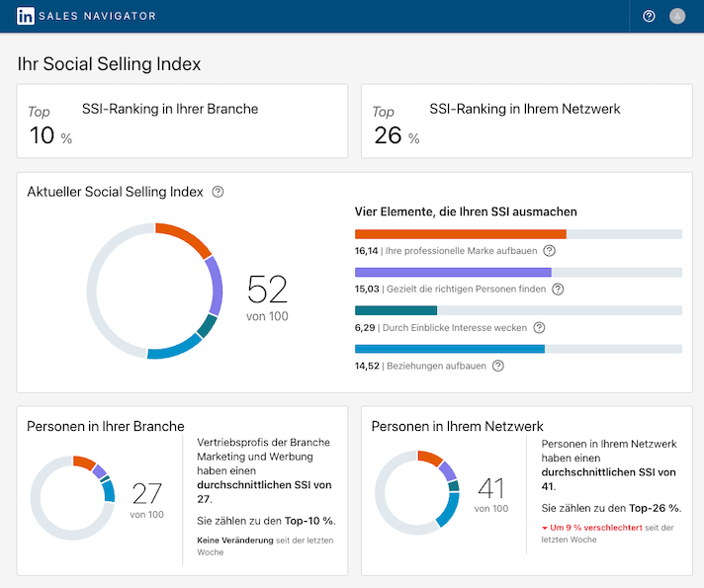This screenshot has height=588, width=704.
Task: Click the LinkedIn logo in header
Action: (27, 16)
